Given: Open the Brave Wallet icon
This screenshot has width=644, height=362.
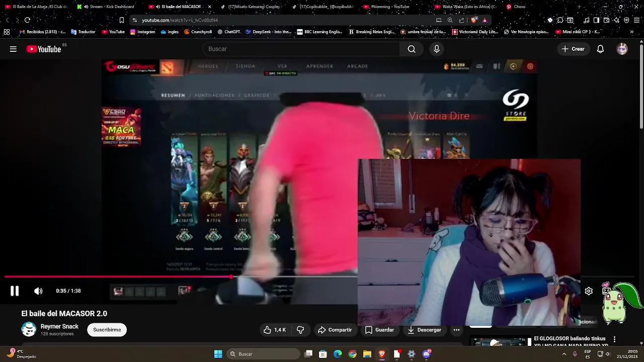Looking at the screenshot, I should [606, 20].
